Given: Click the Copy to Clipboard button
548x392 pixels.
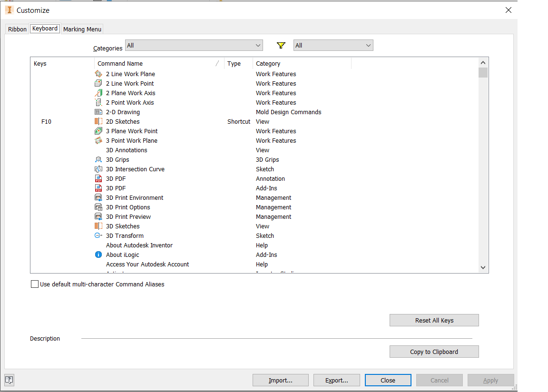Looking at the screenshot, I should (x=434, y=352).
